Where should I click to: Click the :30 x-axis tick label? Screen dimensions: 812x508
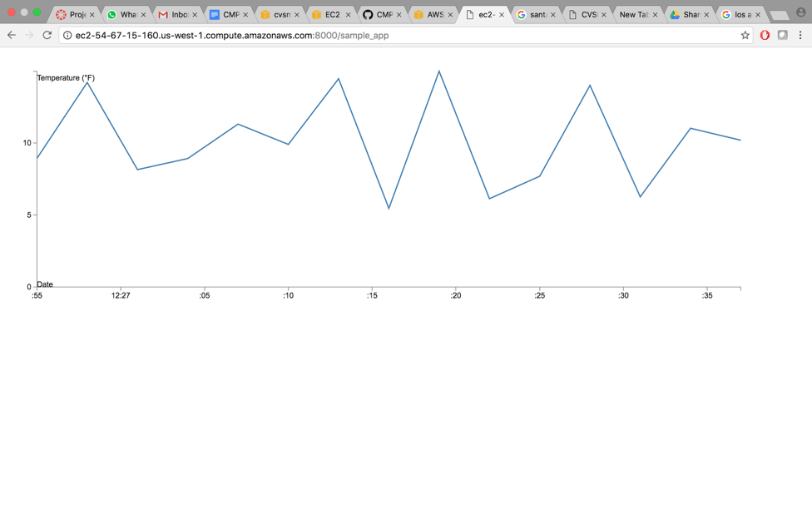[623, 295]
